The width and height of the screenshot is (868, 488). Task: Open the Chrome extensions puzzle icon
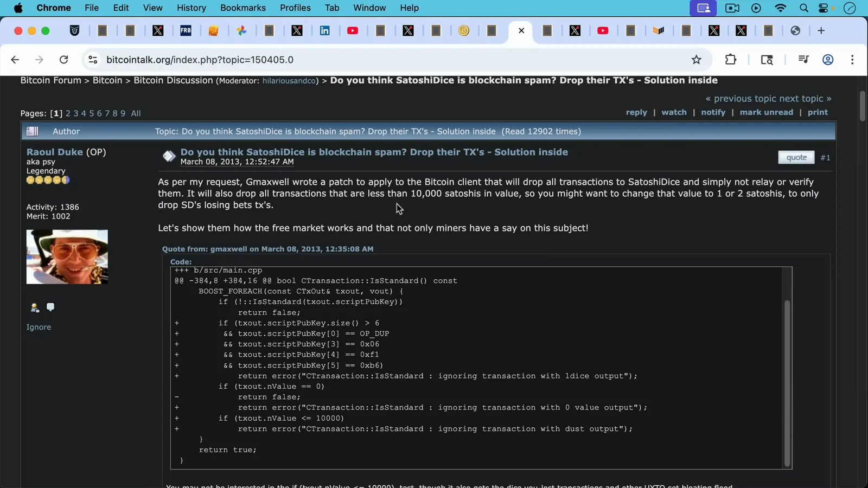point(731,60)
